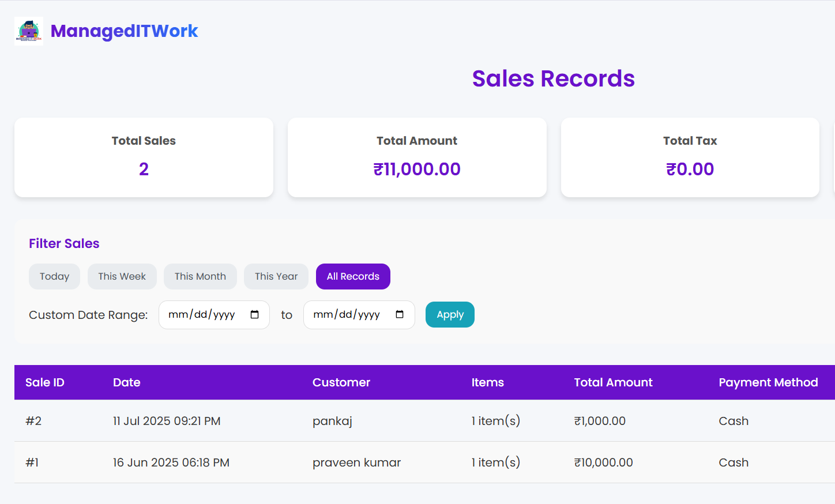
Task: Select sale row #2 for pankaj
Action: 332,421
